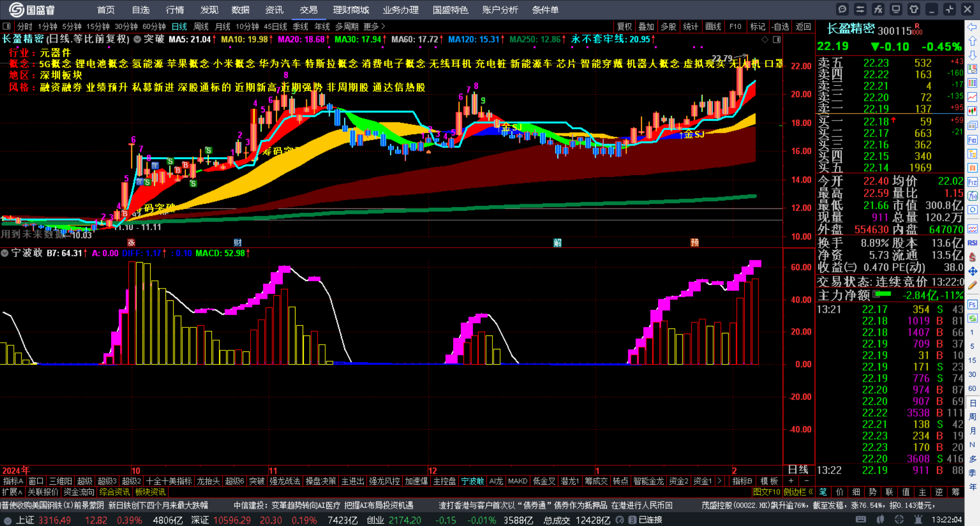The width and height of the screenshot is (980, 526).
Task: Click the F10 button in chart toolbar
Action: click(x=735, y=27)
